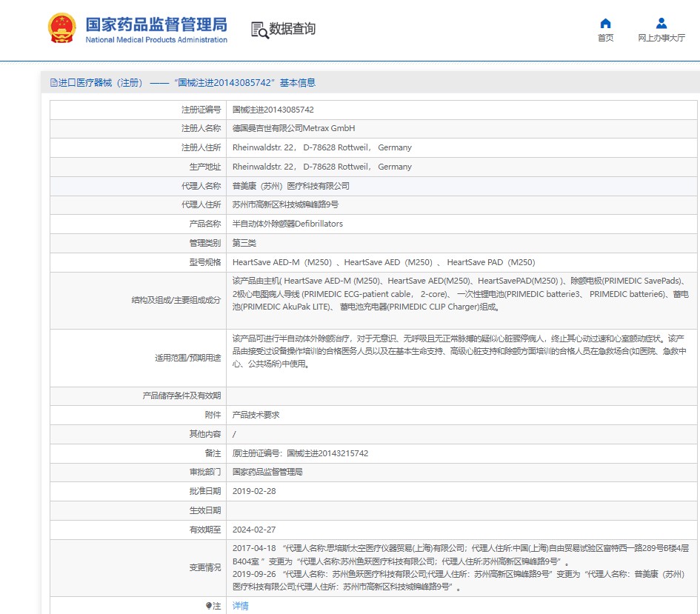Screen dimensions: 700x614
Task: Click the 网上办事大厅 person icon
Action: [x=661, y=23]
